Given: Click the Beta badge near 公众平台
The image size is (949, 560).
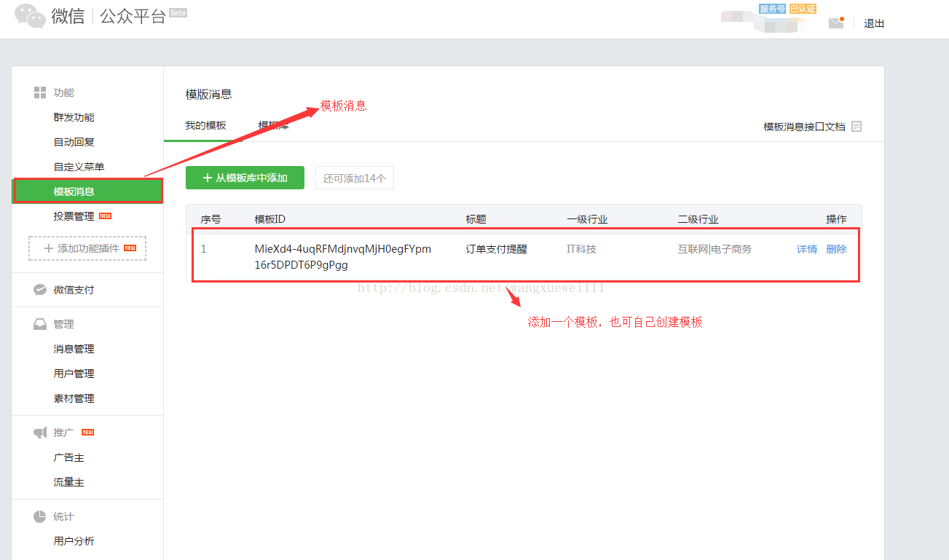Looking at the screenshot, I should 178,12.
